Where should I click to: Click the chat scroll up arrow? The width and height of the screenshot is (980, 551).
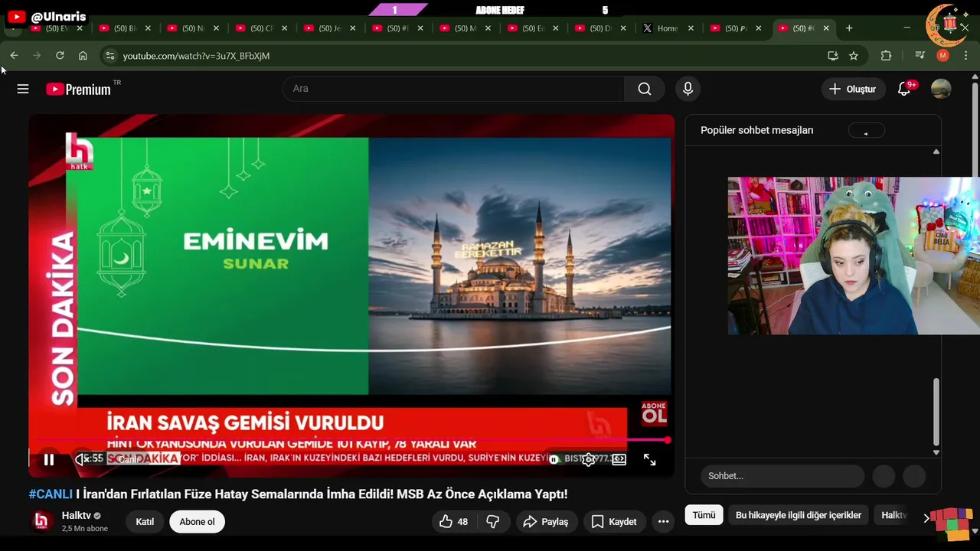(936, 152)
